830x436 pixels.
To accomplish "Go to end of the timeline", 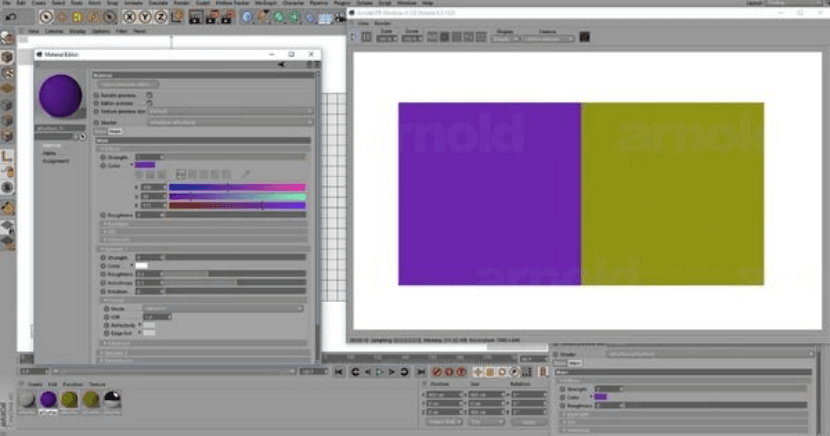I will tap(420, 372).
